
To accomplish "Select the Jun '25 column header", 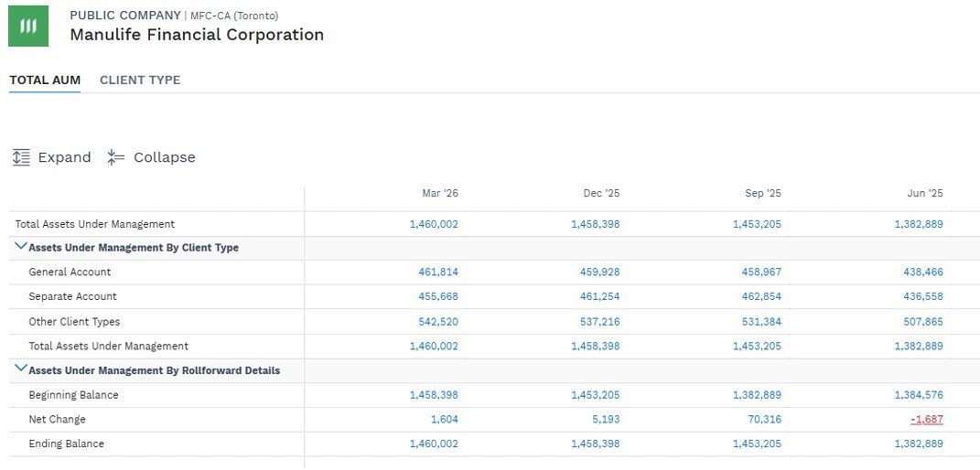I will click(x=925, y=194).
